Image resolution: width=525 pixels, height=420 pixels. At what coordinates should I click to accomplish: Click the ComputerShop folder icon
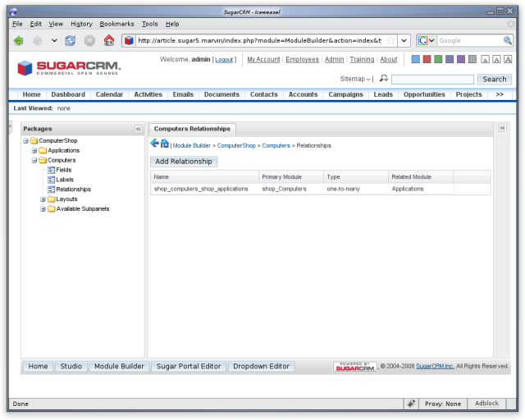click(34, 140)
